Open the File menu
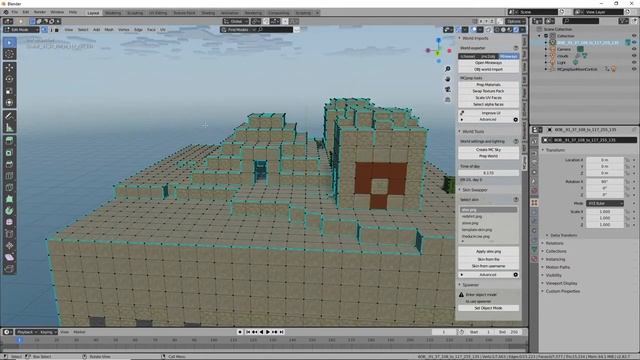 coord(15,12)
